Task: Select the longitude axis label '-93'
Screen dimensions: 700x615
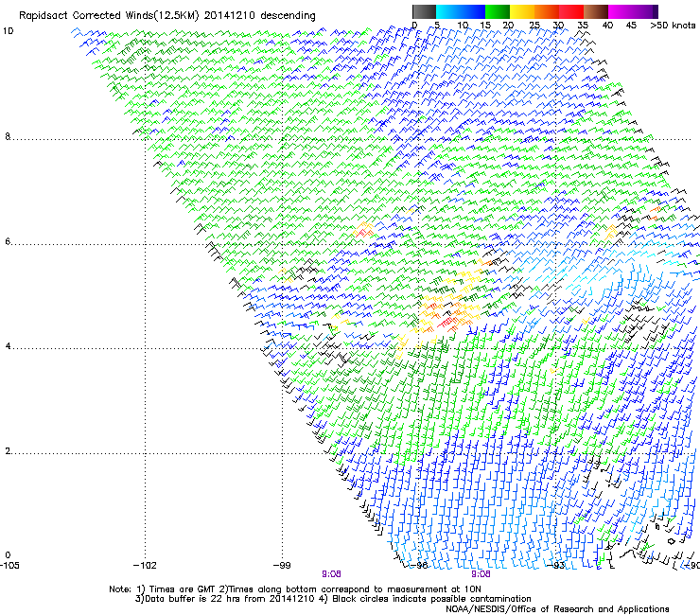Action: 556,565
